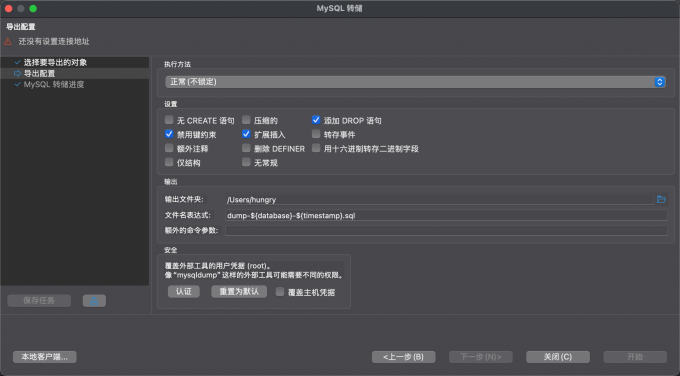Uncheck the 添加 DROP 语句 checkbox
Viewport: 680px width, 376px height.
[316, 120]
